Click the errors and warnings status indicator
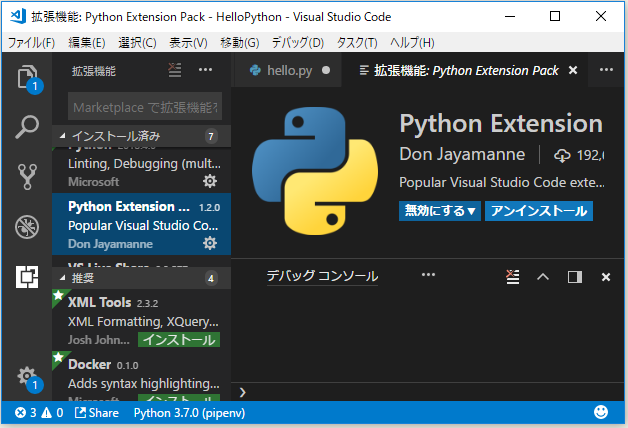The width and height of the screenshot is (628, 428). tap(39, 412)
